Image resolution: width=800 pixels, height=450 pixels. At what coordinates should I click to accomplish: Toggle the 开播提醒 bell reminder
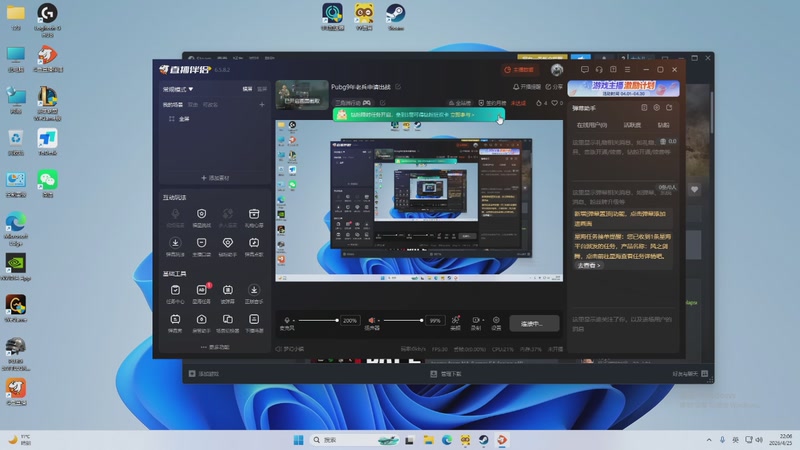(527, 87)
